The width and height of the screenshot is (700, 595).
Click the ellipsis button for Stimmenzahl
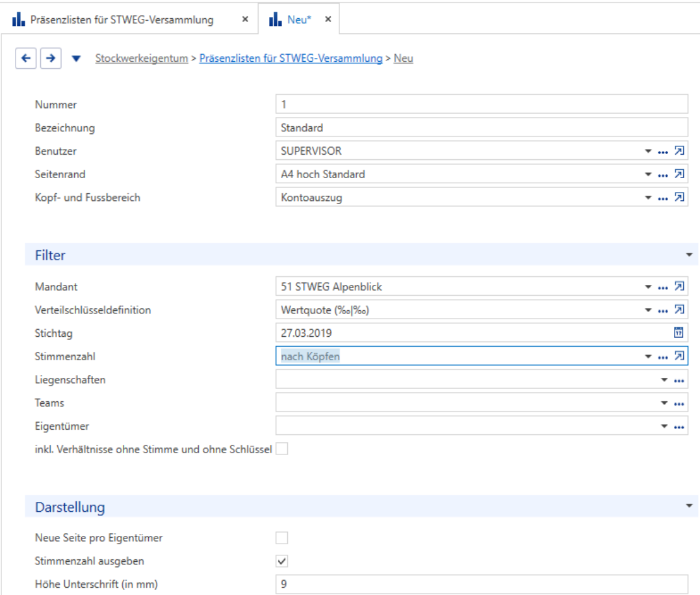pos(663,358)
